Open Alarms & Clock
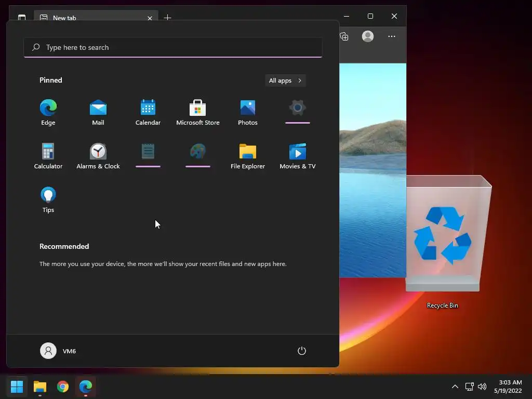 pos(98,156)
